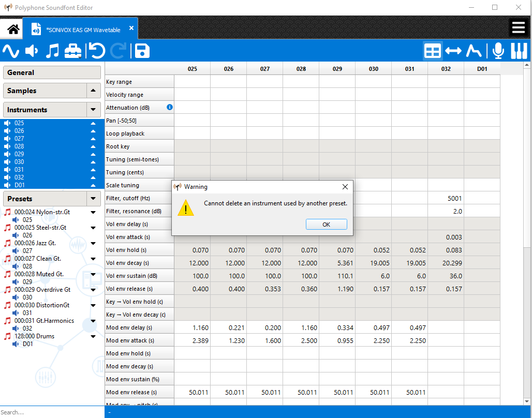The width and height of the screenshot is (532, 418).
Task: Click the Key range row header
Action: pyautogui.click(x=139, y=82)
